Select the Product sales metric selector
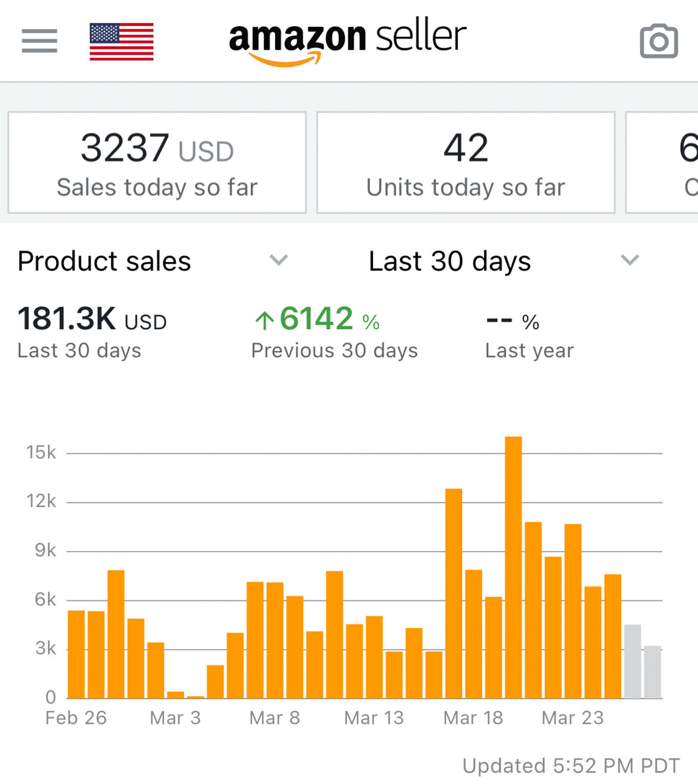 point(153,261)
